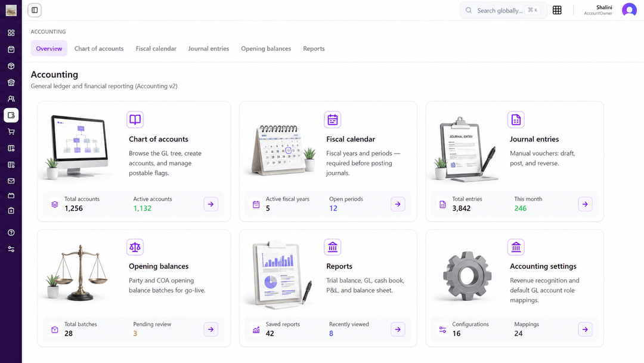This screenshot has width=644, height=363.
Task: Switch to the Overview tab
Action: pyautogui.click(x=49, y=48)
